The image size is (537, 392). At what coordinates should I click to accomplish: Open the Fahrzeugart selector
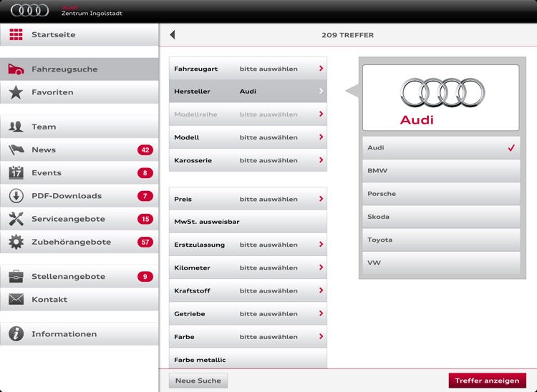(x=248, y=69)
